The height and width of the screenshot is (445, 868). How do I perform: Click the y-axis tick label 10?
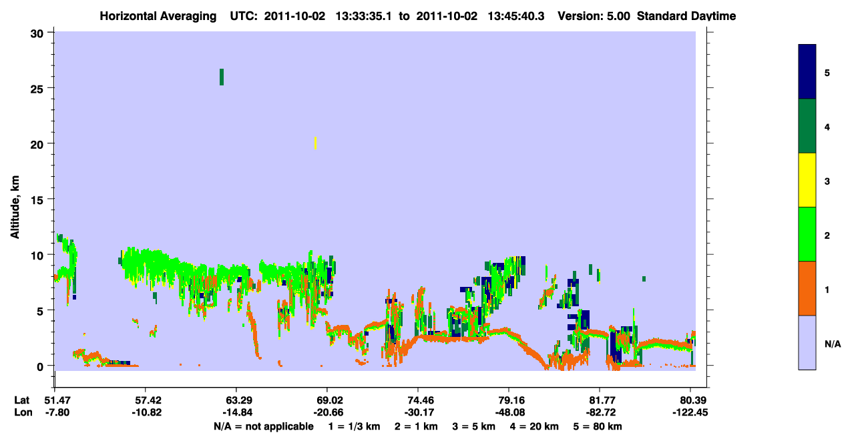click(38, 255)
